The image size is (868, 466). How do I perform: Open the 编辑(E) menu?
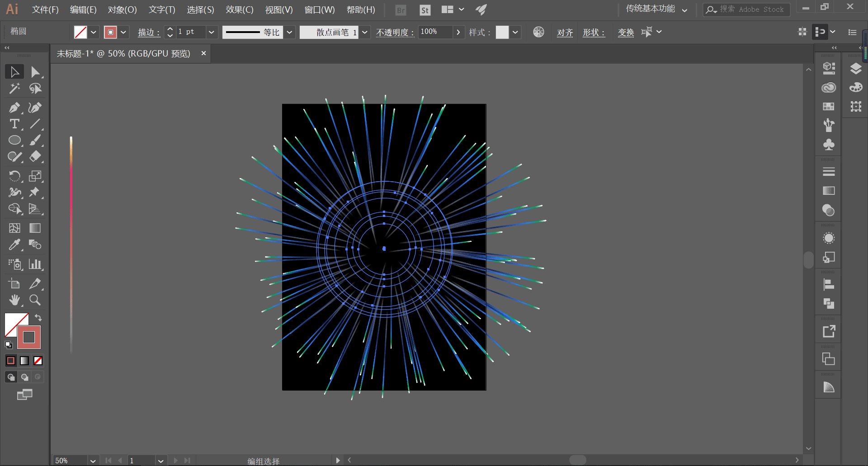83,9
